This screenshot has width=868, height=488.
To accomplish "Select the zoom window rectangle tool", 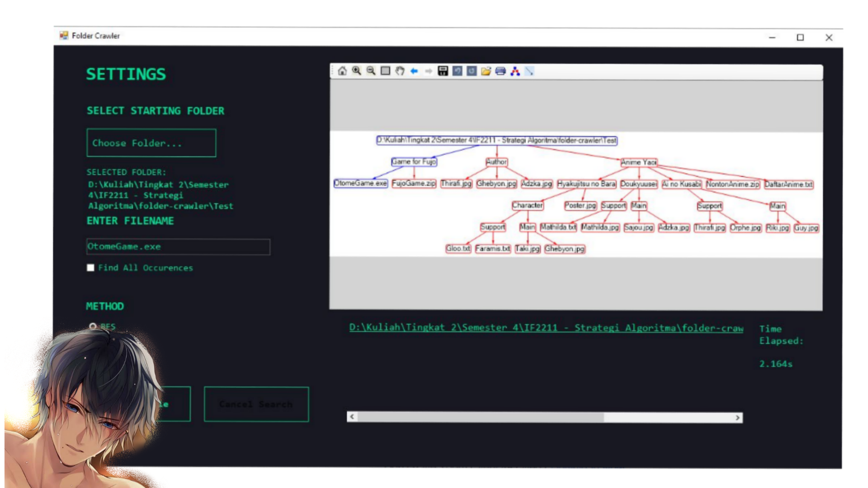I will 386,71.
